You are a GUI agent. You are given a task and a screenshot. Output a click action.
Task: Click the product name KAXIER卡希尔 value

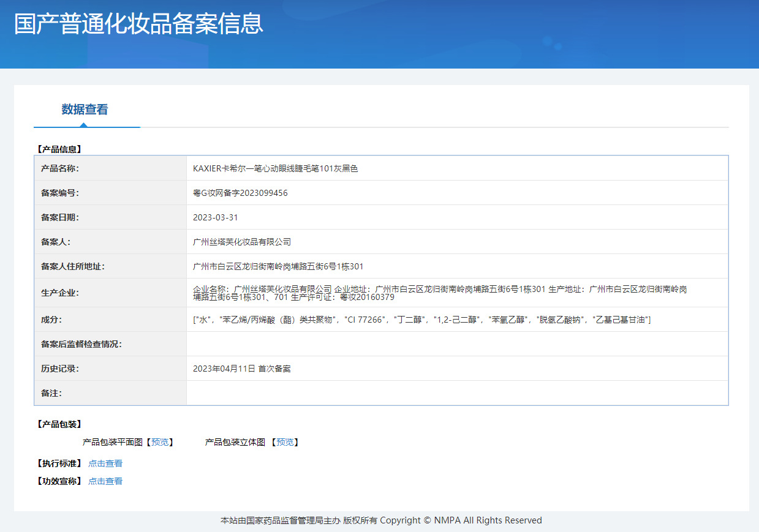pos(275,168)
